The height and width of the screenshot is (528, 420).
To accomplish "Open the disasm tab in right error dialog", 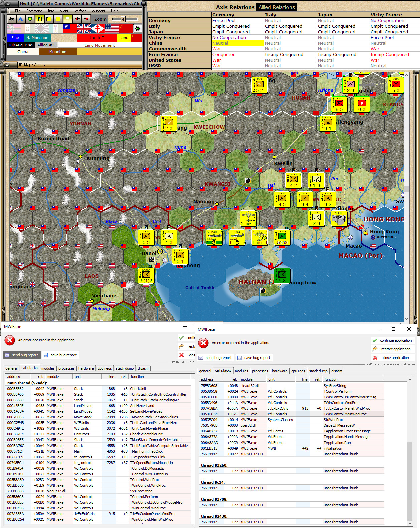I will [x=337, y=371].
